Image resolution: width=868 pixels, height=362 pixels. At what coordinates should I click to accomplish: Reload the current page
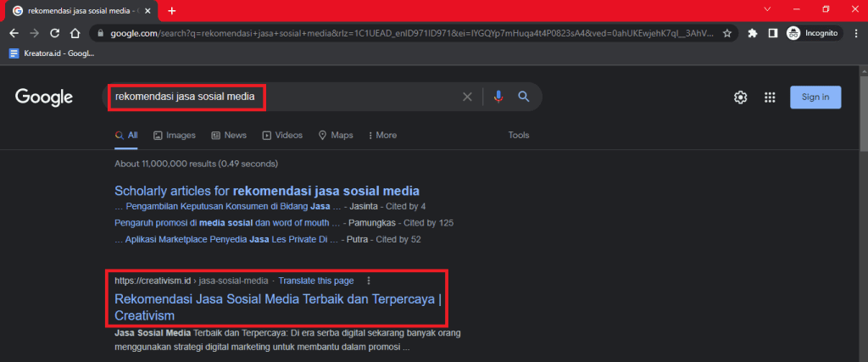(55, 33)
